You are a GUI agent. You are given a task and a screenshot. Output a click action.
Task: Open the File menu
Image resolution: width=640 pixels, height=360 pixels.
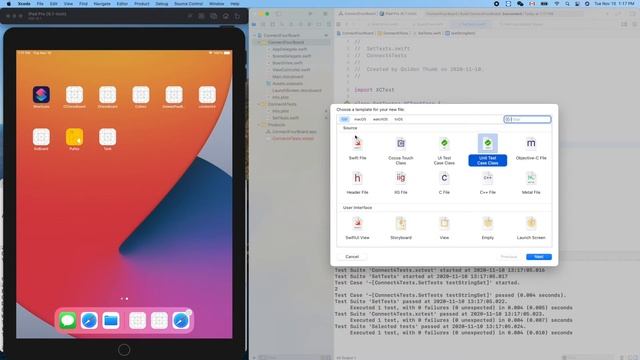tap(40, 4)
